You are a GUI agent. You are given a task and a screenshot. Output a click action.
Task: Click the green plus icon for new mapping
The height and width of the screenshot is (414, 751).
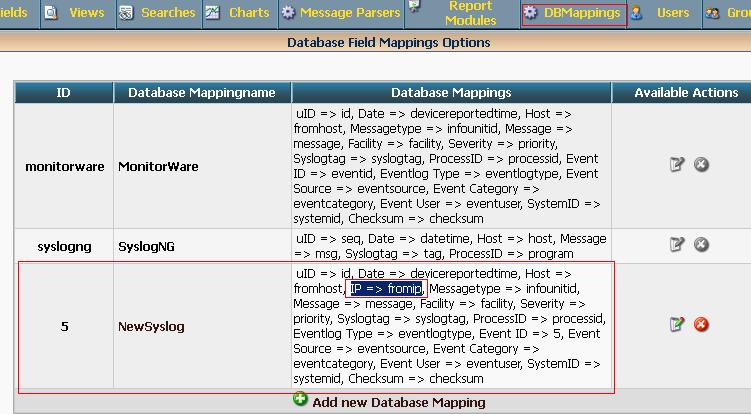point(300,399)
